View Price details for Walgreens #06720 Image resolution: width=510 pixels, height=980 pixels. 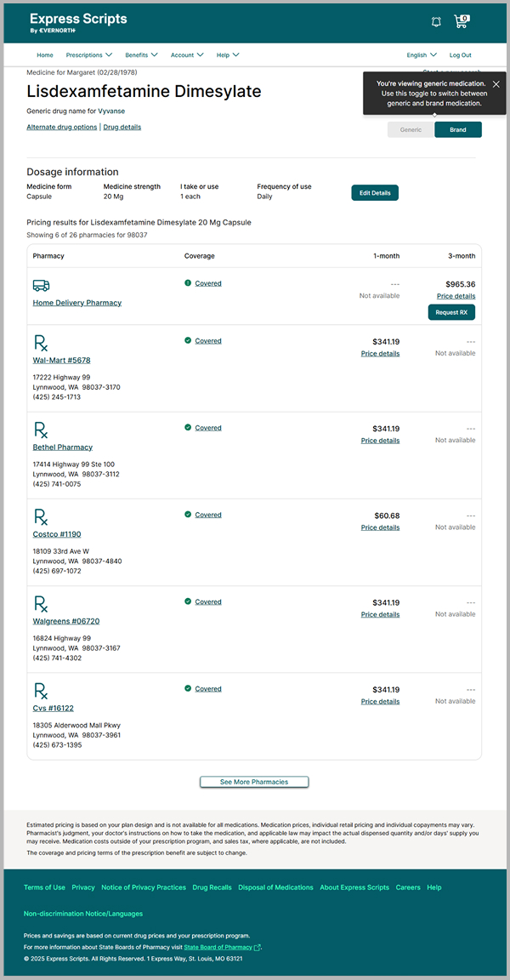380,613
